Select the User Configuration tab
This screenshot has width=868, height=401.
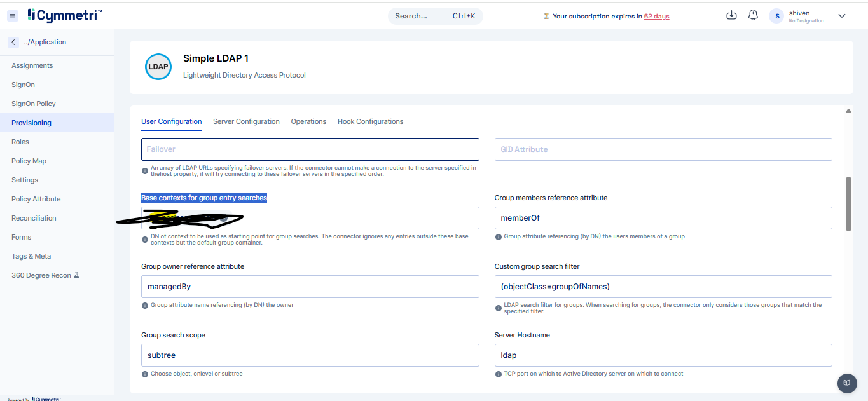point(172,121)
